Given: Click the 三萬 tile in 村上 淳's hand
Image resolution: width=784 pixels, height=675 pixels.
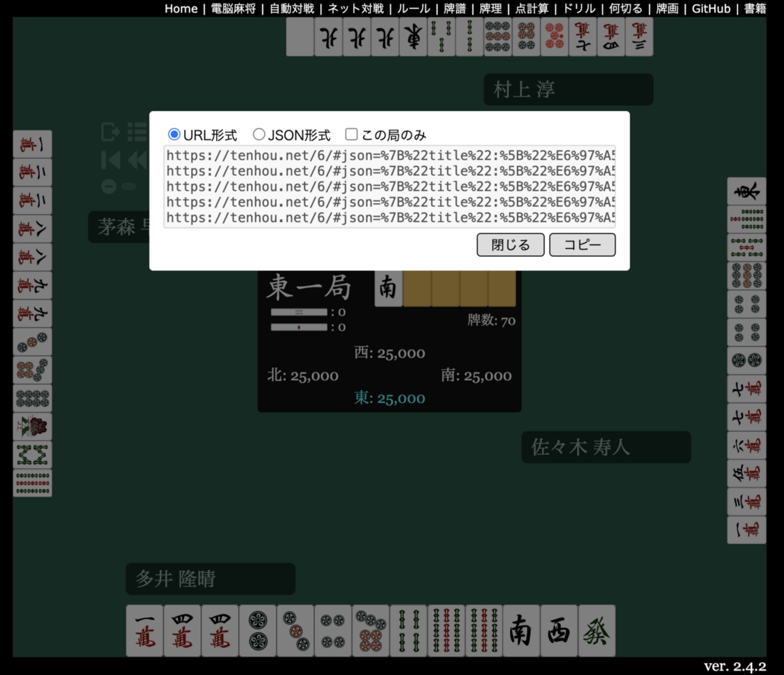Looking at the screenshot, I should click(x=639, y=37).
